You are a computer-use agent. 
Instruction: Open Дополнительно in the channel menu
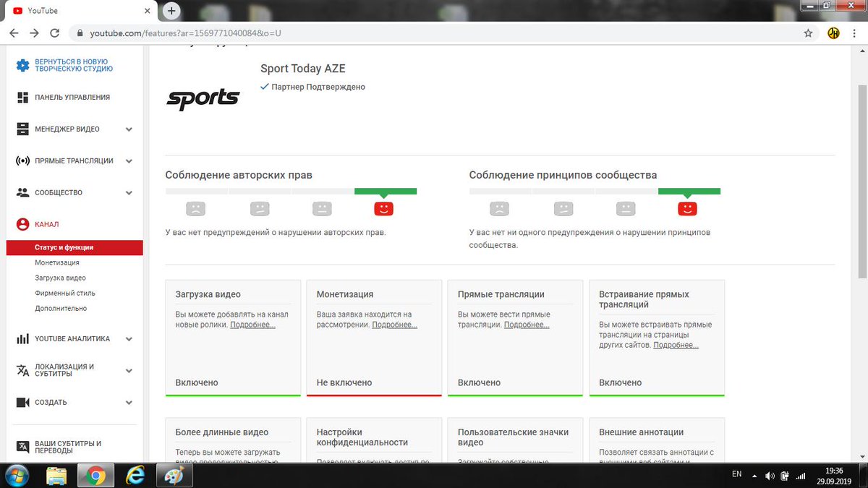(61, 308)
